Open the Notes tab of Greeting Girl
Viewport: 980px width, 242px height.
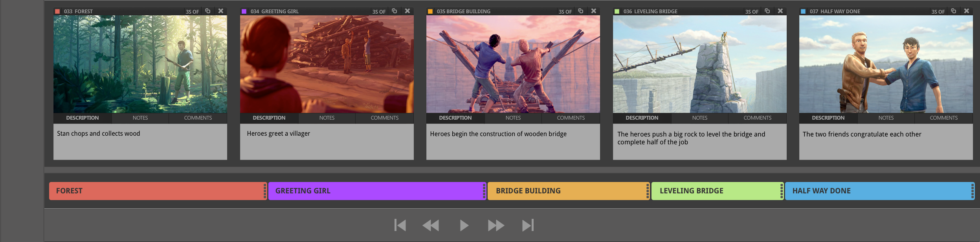(327, 118)
